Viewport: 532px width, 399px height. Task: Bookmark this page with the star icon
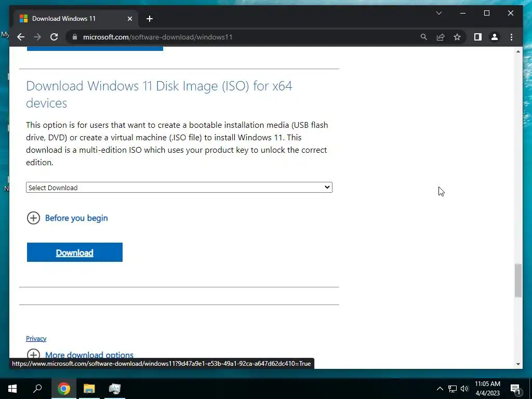(457, 37)
